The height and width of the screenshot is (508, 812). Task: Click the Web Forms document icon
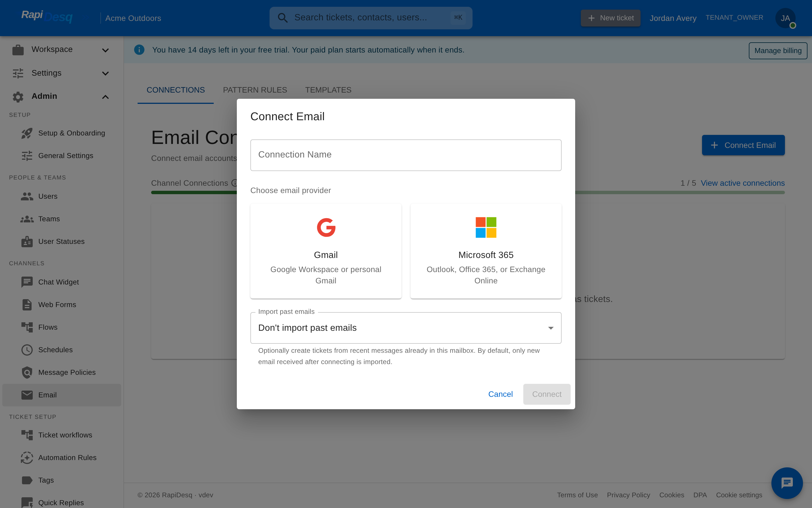pyautogui.click(x=27, y=305)
